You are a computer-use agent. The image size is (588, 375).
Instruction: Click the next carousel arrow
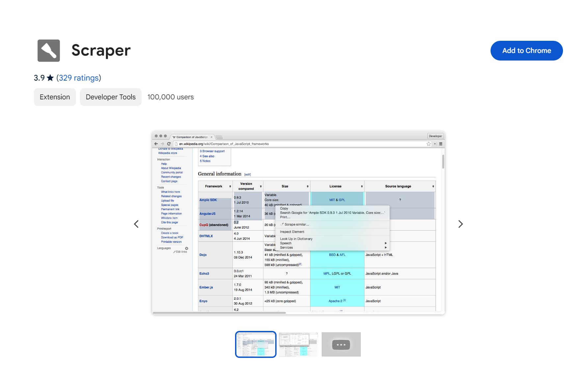(x=461, y=224)
